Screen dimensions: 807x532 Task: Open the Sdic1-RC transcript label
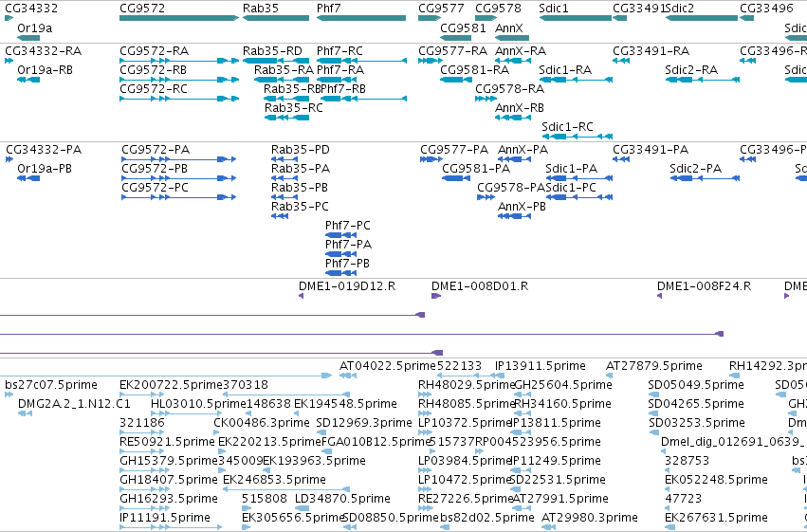click(x=567, y=127)
